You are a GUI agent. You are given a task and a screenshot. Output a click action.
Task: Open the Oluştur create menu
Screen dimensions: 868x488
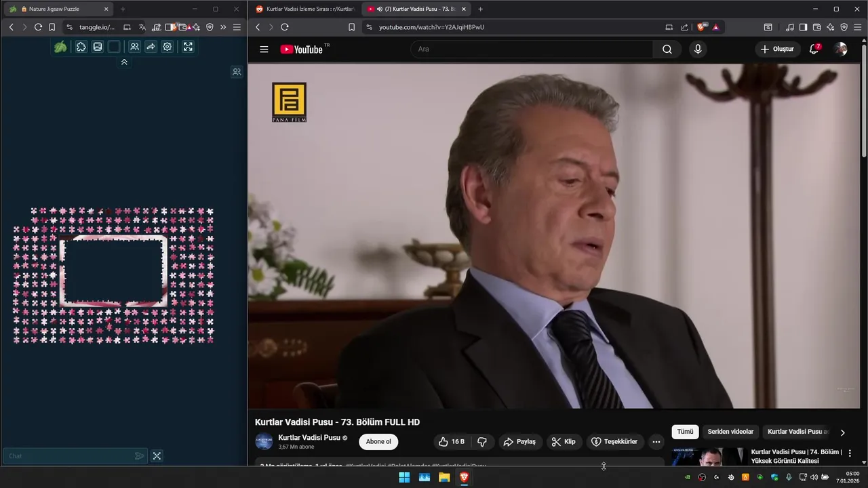[x=777, y=49]
